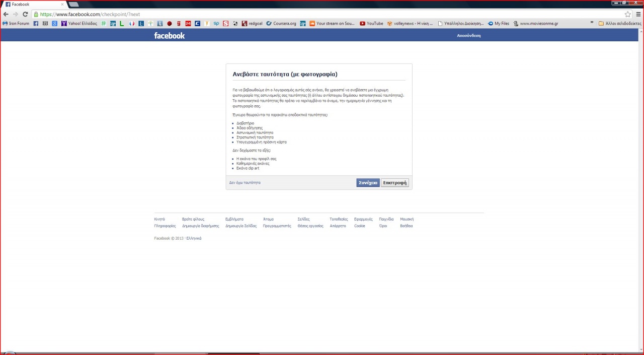The image size is (644, 355).
Task: Open the Δημιουργία Σελίδας footer link
Action: click(241, 226)
